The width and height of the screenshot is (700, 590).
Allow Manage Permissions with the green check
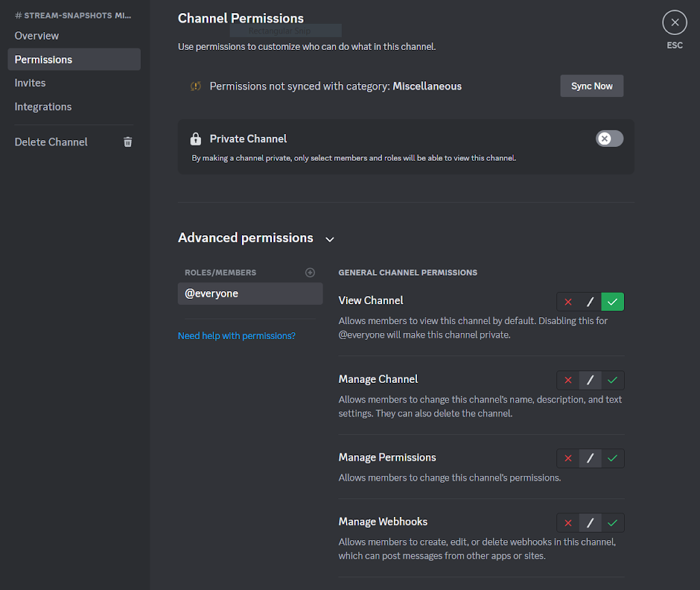[x=612, y=458]
